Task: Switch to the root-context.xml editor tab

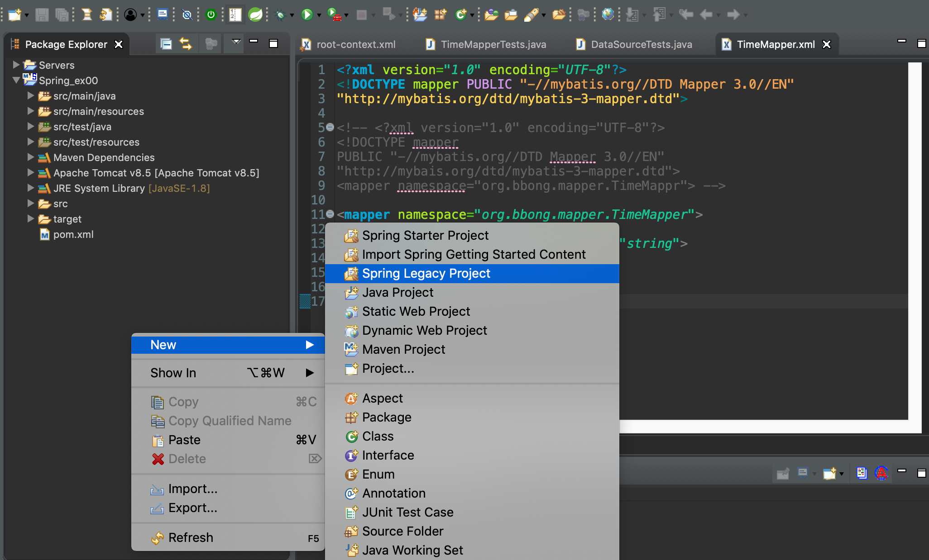Action: point(355,44)
